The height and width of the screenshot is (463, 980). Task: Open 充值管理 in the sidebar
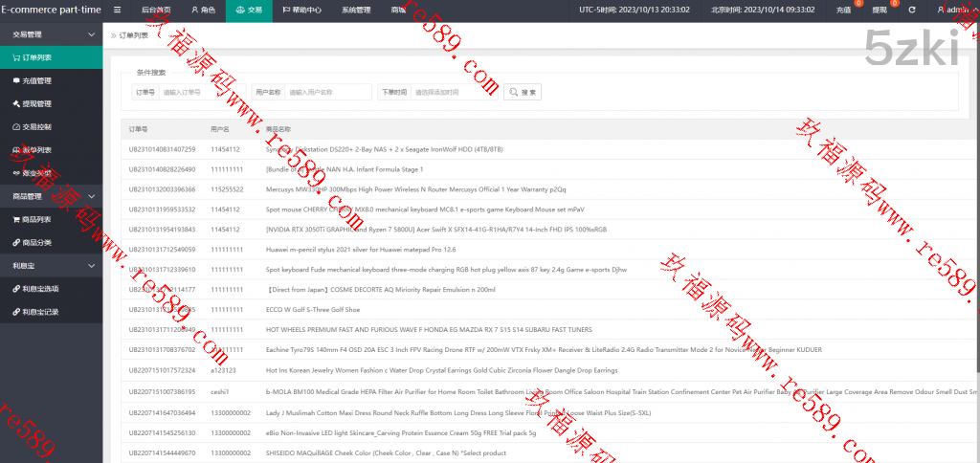(38, 80)
